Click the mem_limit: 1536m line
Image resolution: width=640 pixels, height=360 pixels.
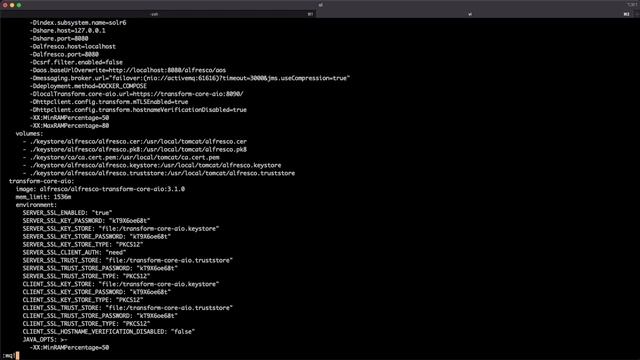coord(43,197)
